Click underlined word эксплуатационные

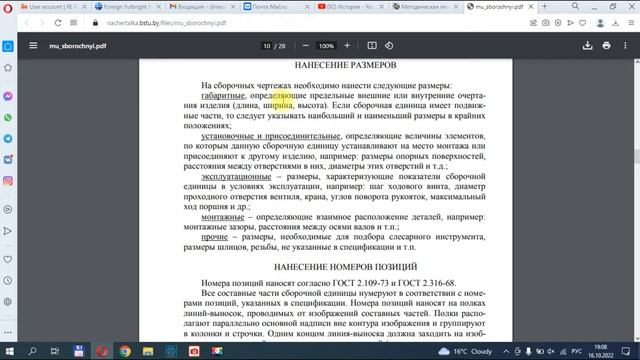tap(236, 176)
